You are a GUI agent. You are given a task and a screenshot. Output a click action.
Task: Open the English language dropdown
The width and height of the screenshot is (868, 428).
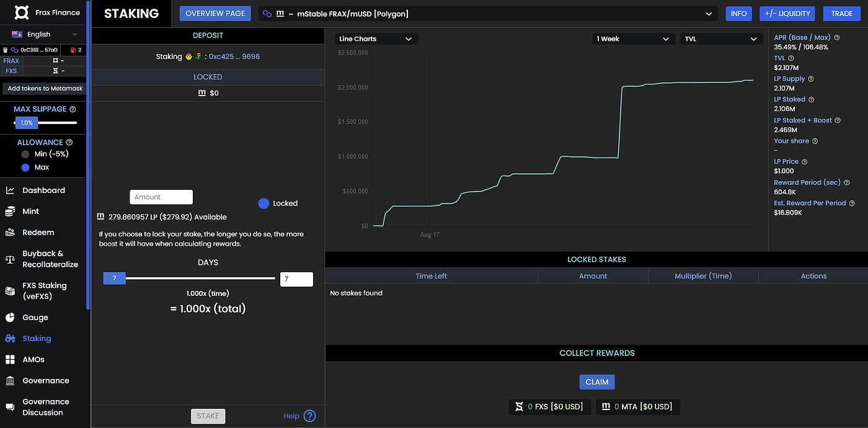tap(45, 34)
